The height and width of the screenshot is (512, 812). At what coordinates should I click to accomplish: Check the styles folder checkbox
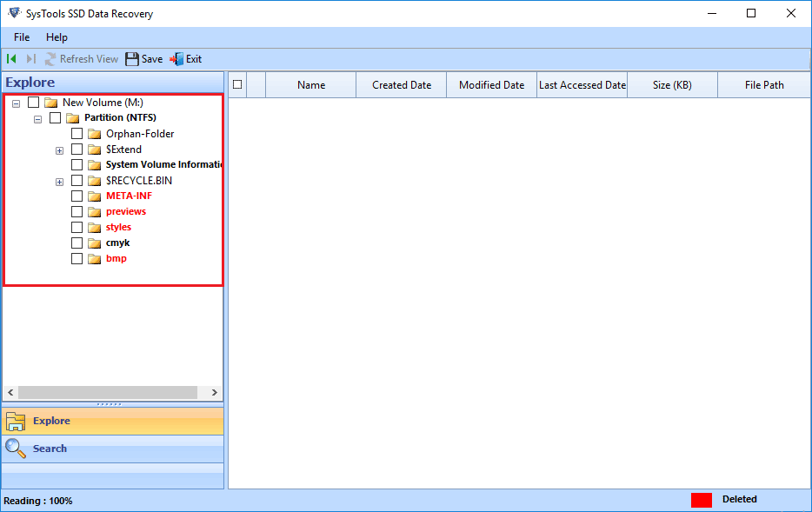[77, 227]
